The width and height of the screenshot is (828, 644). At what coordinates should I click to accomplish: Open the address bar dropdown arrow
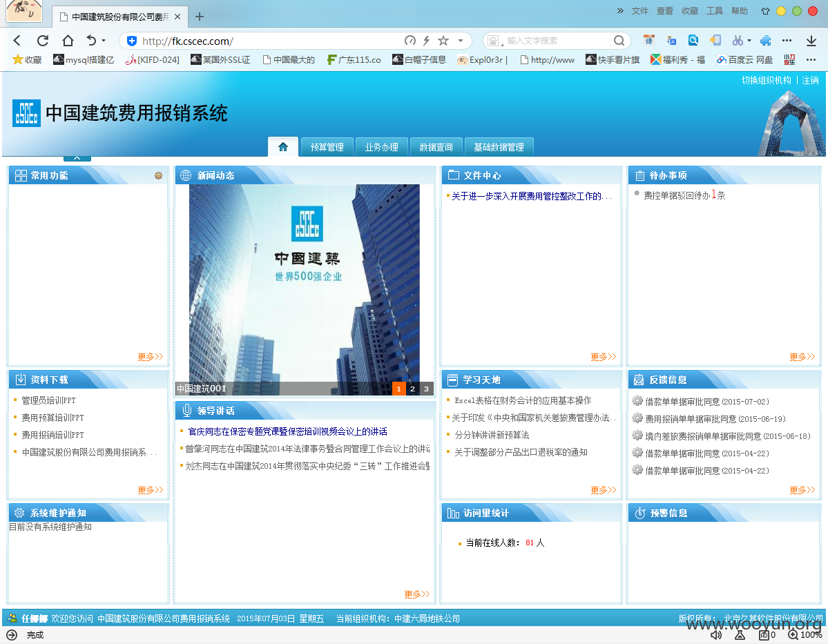[461, 41]
